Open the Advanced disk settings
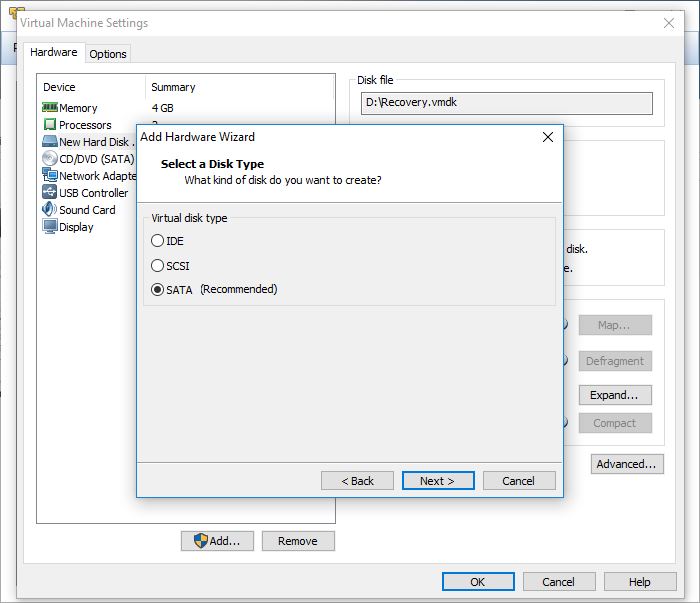Image resolution: width=700 pixels, height=603 pixels. 627,464
